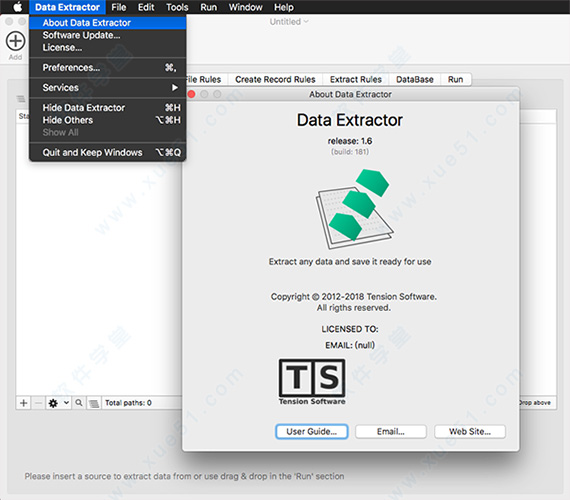
Task: Open the Tools menu
Action: [177, 7]
